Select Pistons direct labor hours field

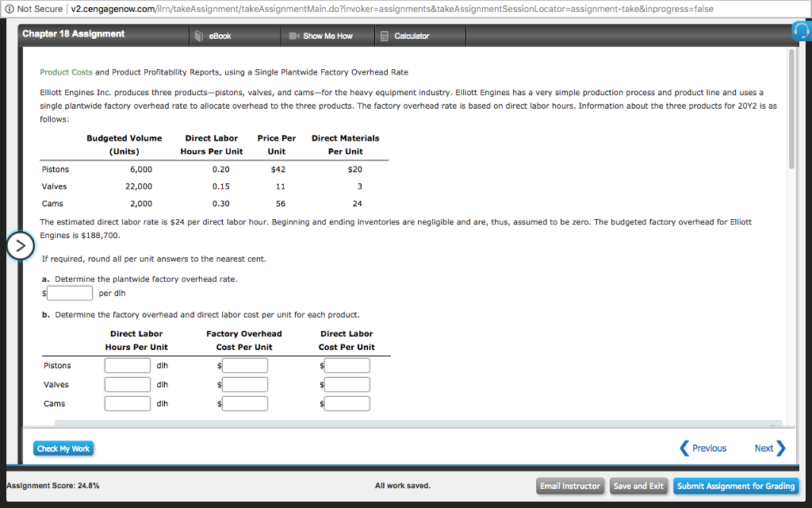127,366
